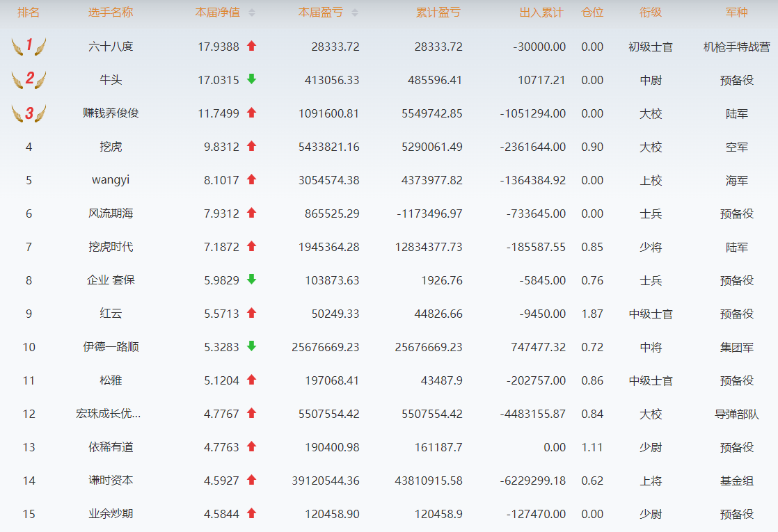
Task: Click the green down arrow beside 5.9829
Action: coord(251,279)
